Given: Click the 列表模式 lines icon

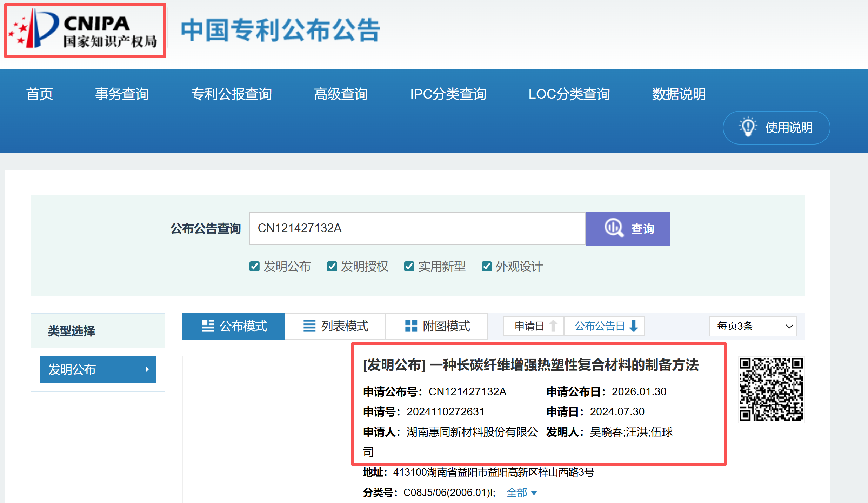Looking at the screenshot, I should coord(309,326).
